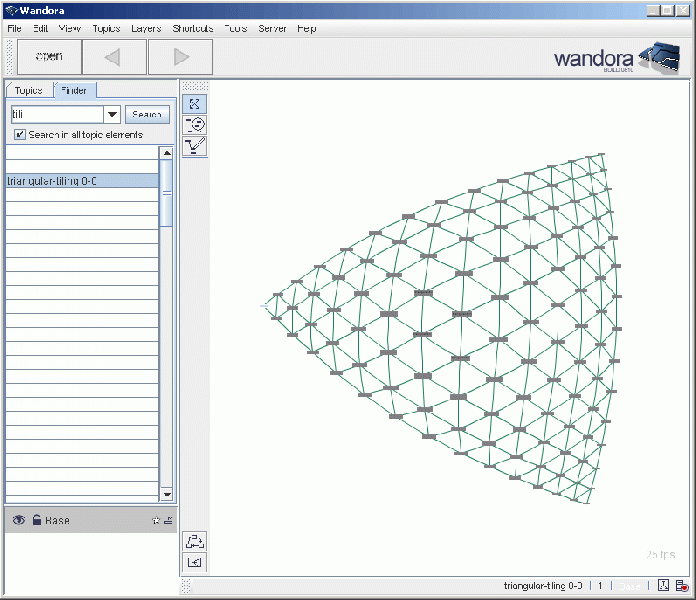Open the Shortcuts menu
Screen dimensions: 696x600
pyautogui.click(x=192, y=29)
